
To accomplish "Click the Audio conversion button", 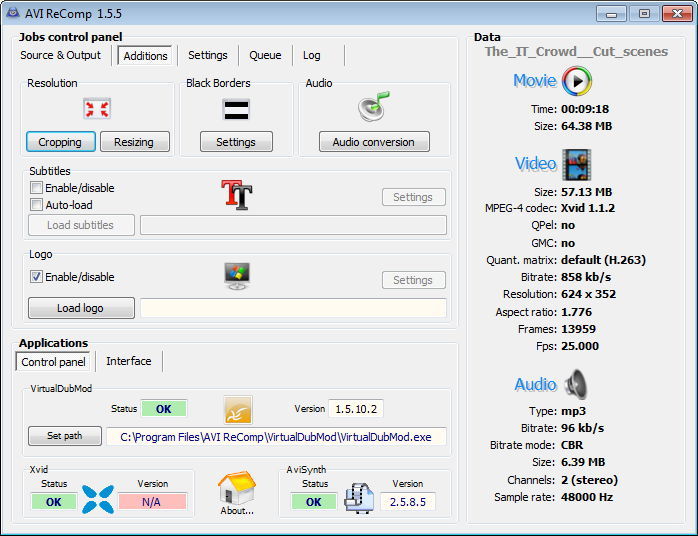I will (x=374, y=142).
